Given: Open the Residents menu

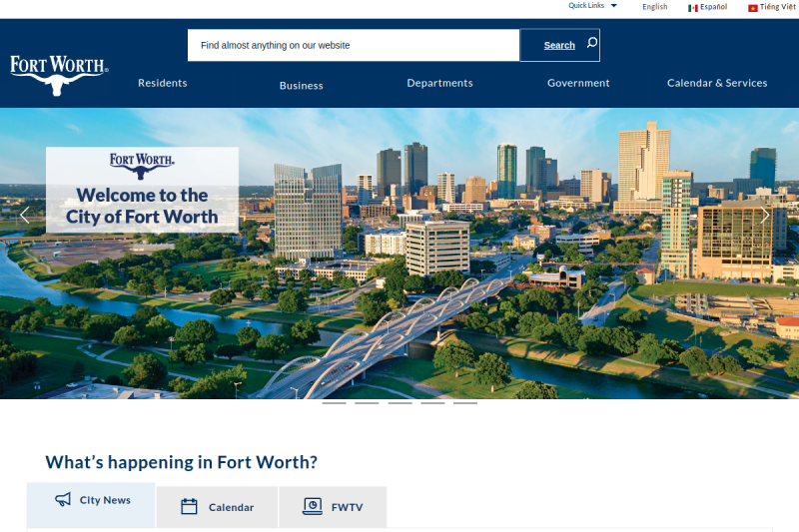Looking at the screenshot, I should coord(163,83).
